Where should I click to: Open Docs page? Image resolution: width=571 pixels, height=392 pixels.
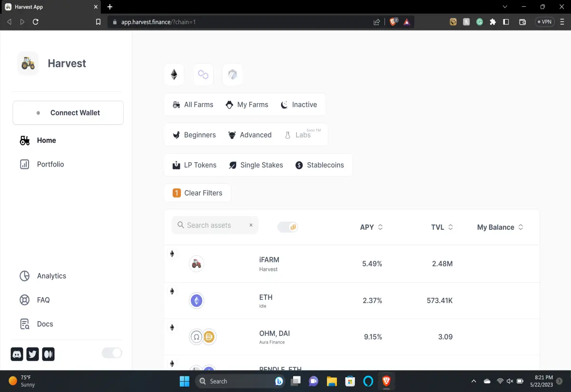(37, 324)
